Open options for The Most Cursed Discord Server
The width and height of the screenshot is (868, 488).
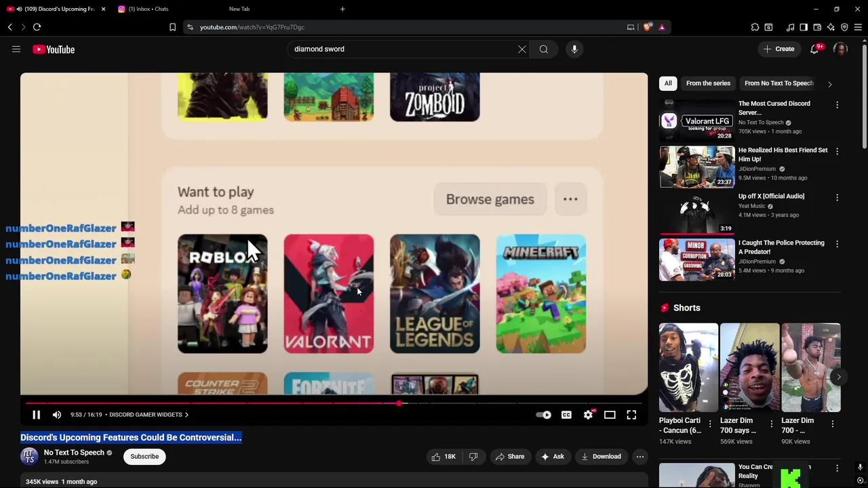(837, 105)
